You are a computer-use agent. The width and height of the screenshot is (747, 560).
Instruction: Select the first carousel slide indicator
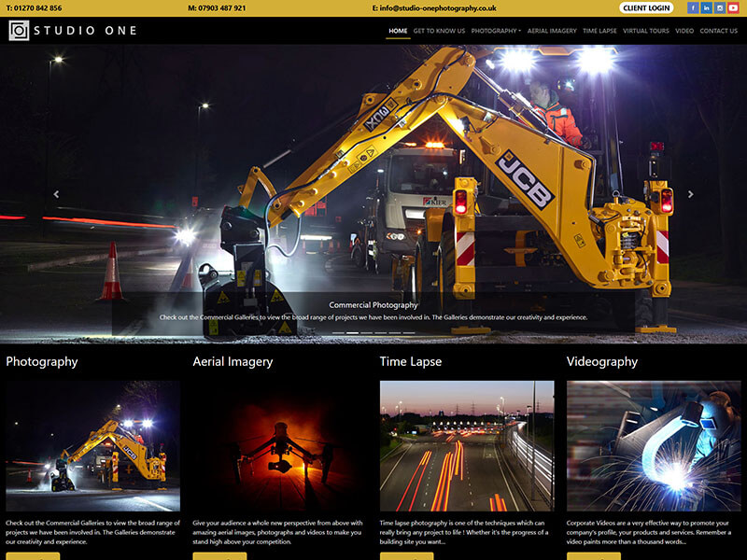pyautogui.click(x=339, y=332)
